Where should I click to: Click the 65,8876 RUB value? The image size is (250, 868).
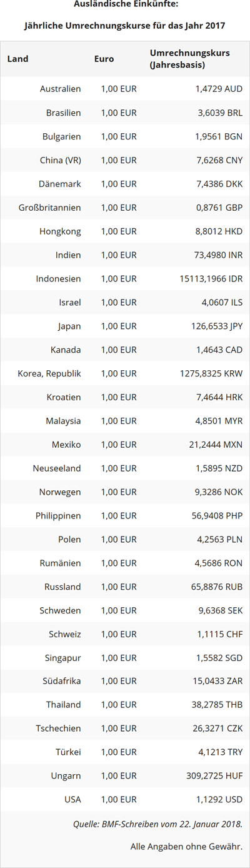pyautogui.click(x=217, y=588)
